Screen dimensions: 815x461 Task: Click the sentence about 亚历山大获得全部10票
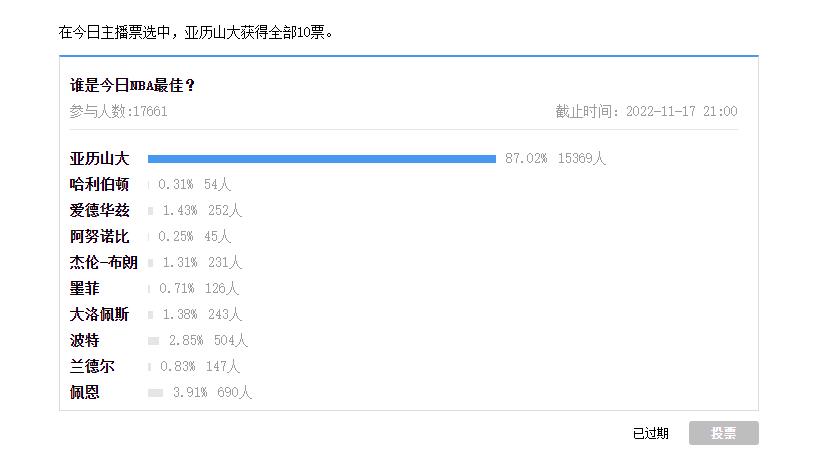(195, 32)
